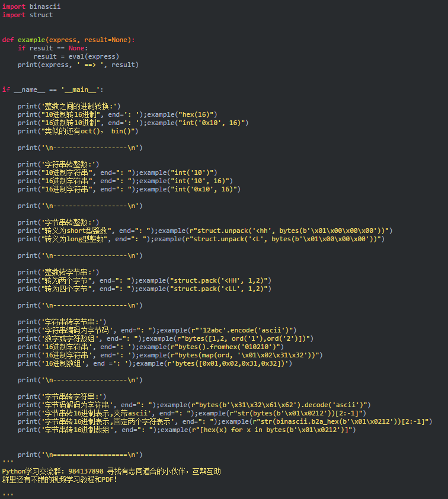448x499 pixels.
Task: Click the struct.unpack('<hh' line
Action: click(x=205, y=231)
